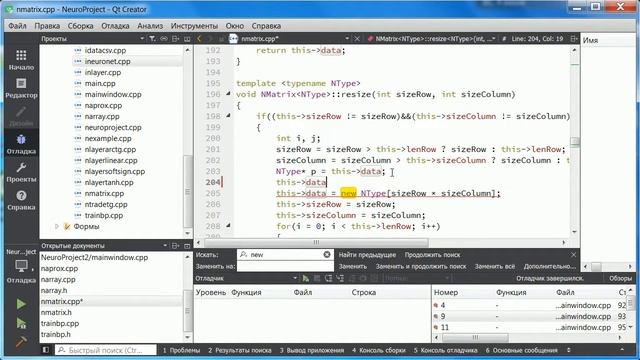Open 5 Консоль отладчика output tab
The image size is (640, 360).
pos(445,350)
